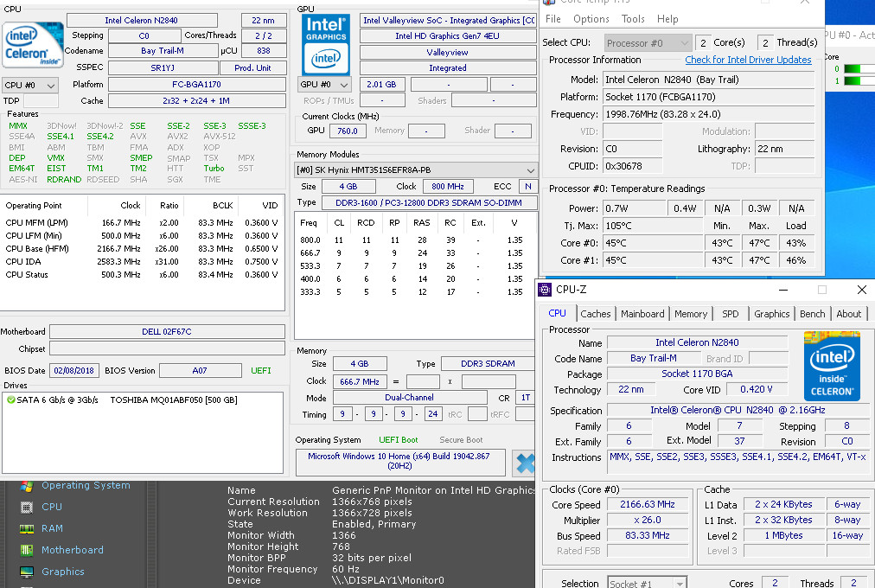Open the CPU #0 selector dropdown in HWiNFO
This screenshot has width=875, height=588.
pyautogui.click(x=30, y=85)
